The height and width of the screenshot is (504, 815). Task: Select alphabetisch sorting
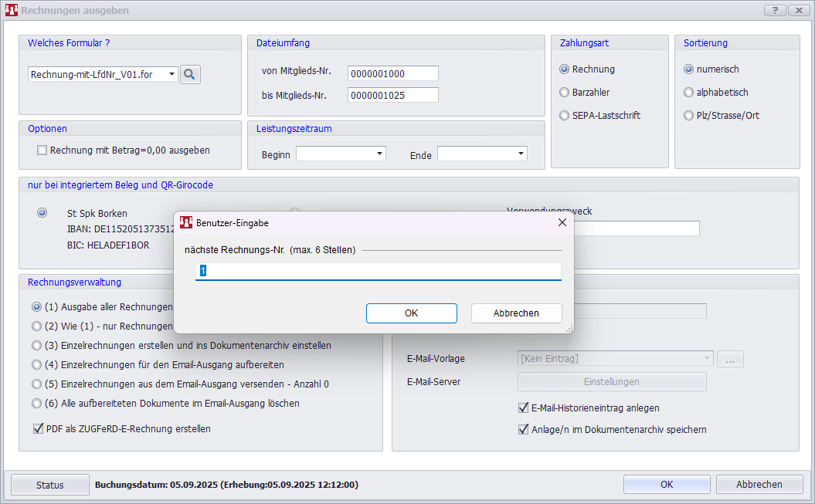click(x=688, y=93)
